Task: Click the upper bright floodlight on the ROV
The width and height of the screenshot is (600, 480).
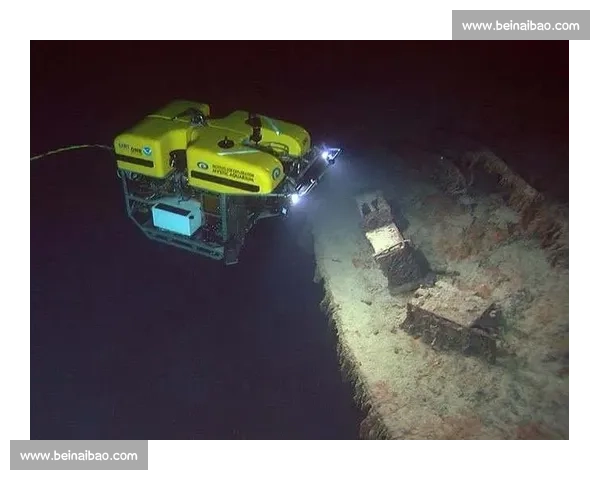Action: pyautogui.click(x=327, y=155)
